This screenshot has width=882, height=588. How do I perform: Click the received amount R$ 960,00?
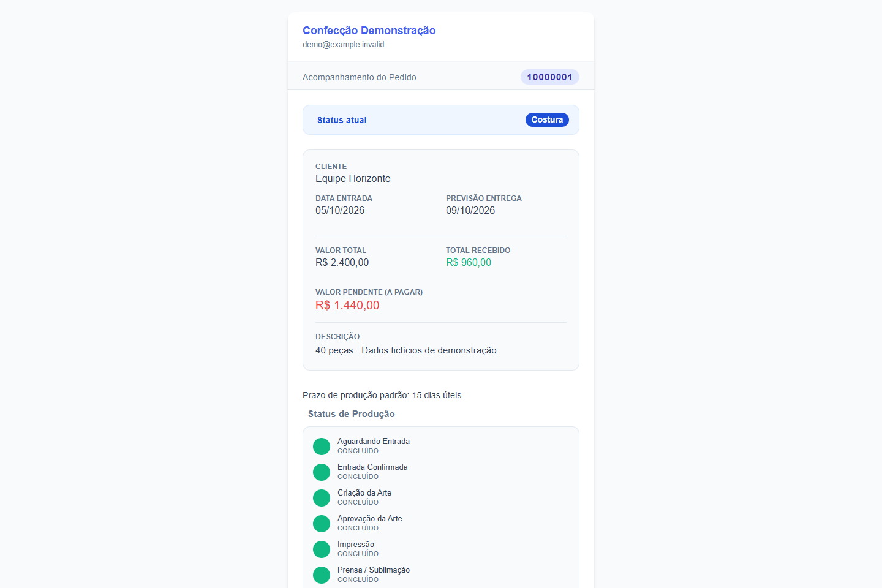[x=469, y=262]
